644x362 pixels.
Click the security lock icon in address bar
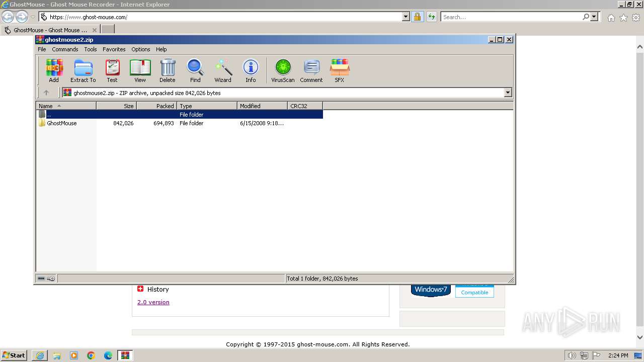click(x=417, y=17)
